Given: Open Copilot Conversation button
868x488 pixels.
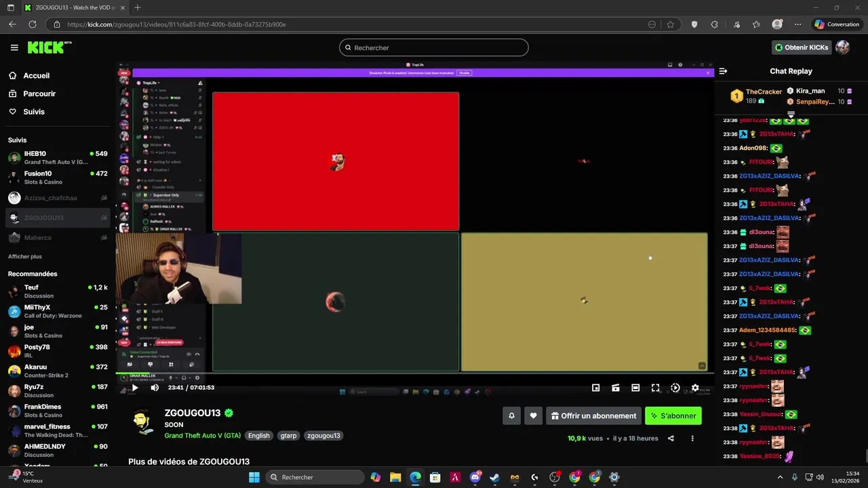Looking at the screenshot, I should pyautogui.click(x=837, y=24).
